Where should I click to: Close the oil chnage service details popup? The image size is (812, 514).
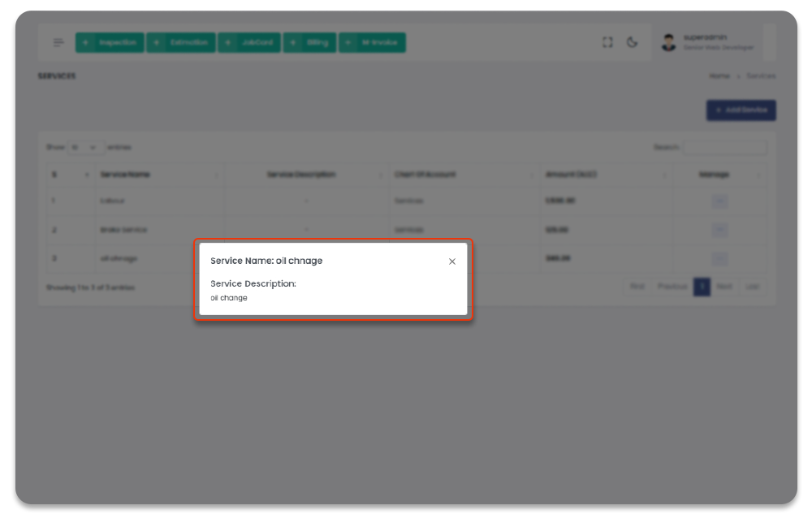452,261
